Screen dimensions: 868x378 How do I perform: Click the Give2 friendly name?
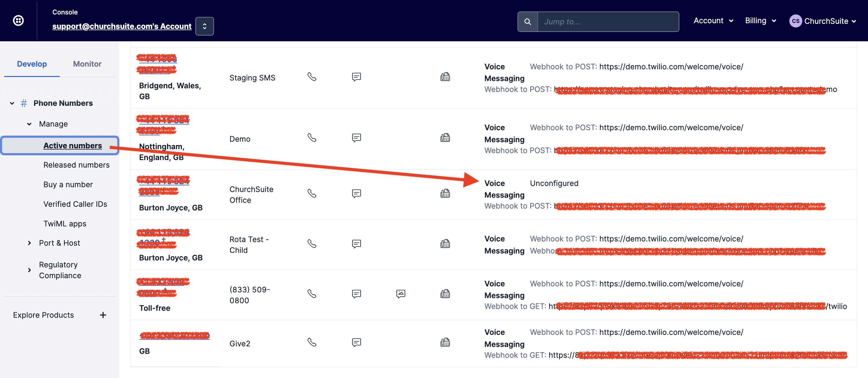click(240, 344)
